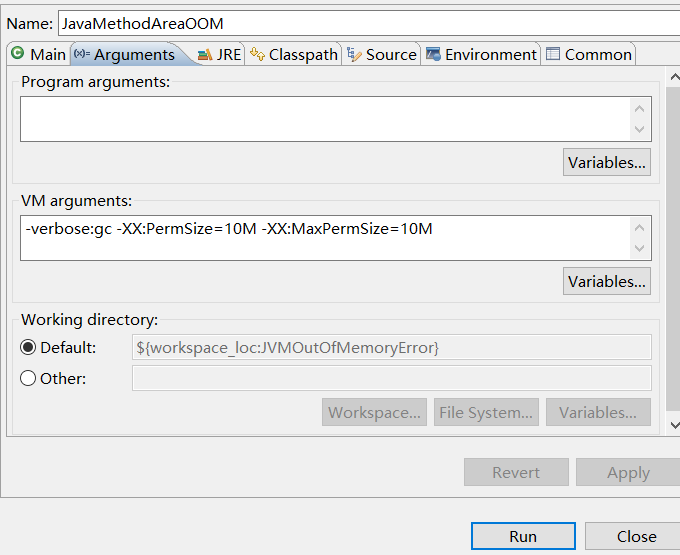Viewport: 680px width, 555px height.
Task: Click down arrow in VM arguments box
Action: (639, 248)
